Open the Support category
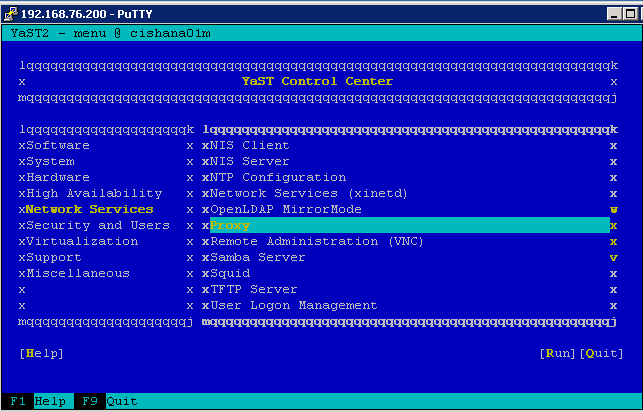 [x=54, y=257]
